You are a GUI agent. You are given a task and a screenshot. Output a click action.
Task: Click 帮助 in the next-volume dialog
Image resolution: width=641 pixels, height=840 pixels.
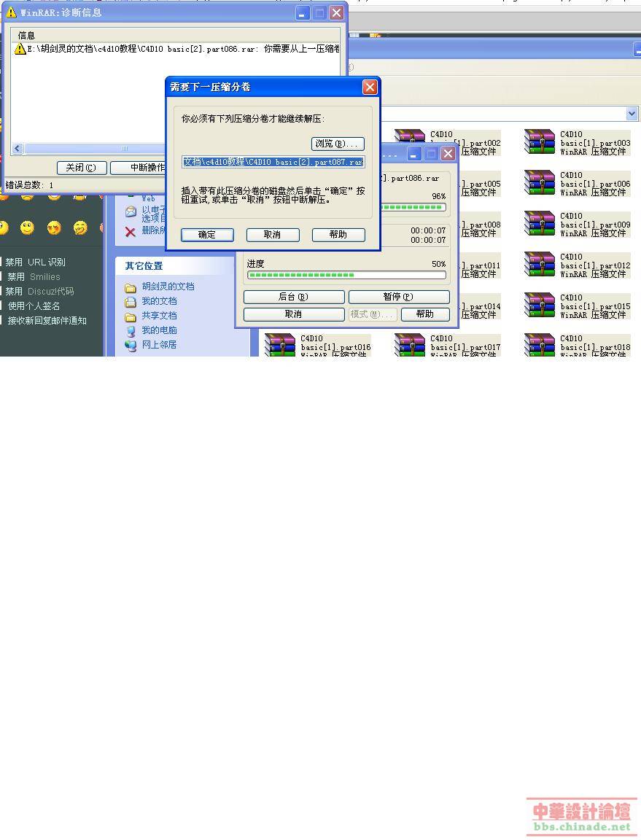(x=338, y=235)
